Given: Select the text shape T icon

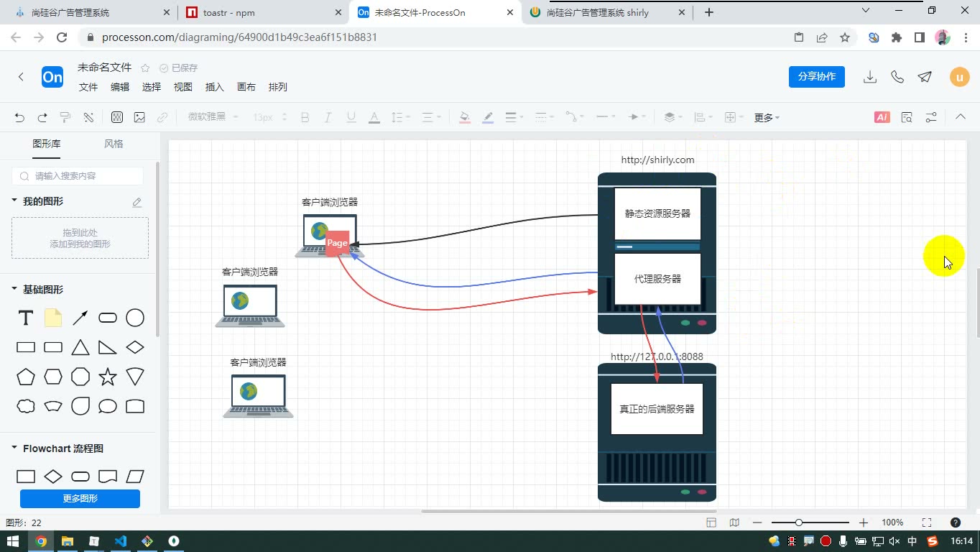Looking at the screenshot, I should [x=26, y=318].
